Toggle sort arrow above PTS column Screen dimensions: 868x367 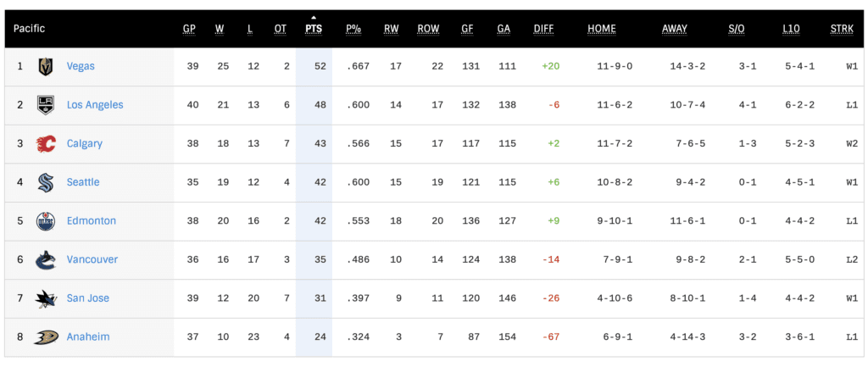(x=314, y=17)
